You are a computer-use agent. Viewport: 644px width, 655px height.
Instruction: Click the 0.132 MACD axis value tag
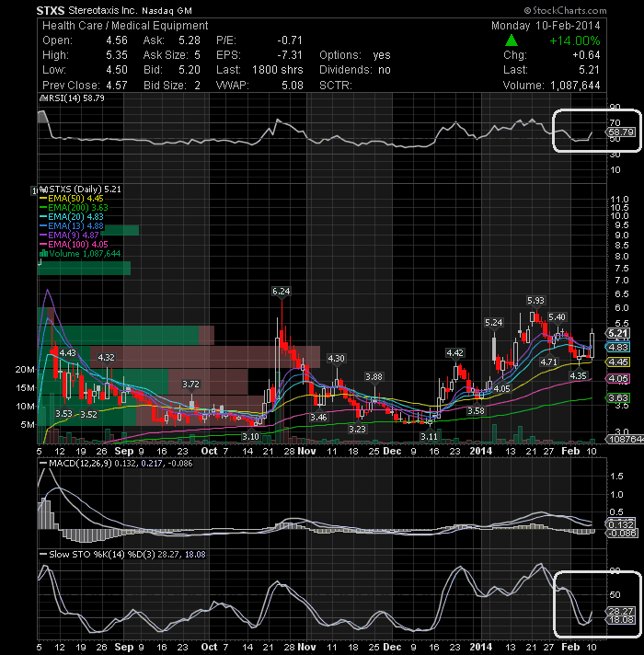(x=622, y=524)
